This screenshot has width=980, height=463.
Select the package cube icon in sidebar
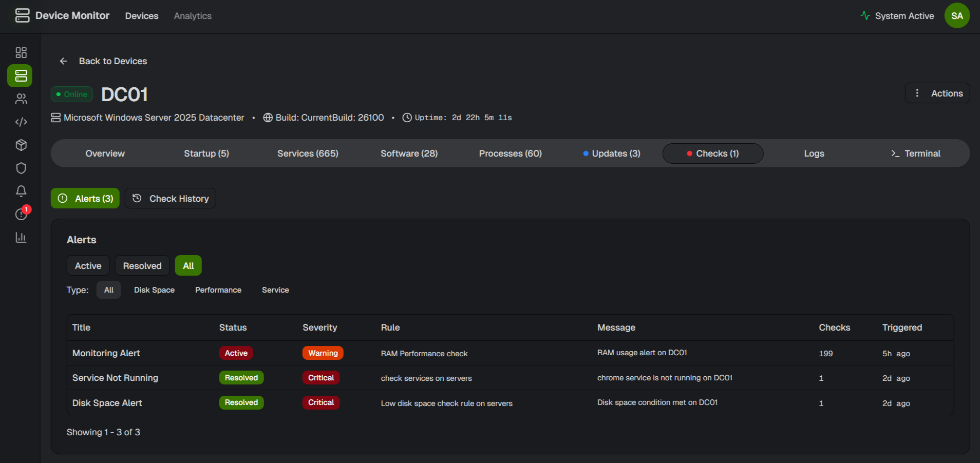pyautogui.click(x=21, y=145)
